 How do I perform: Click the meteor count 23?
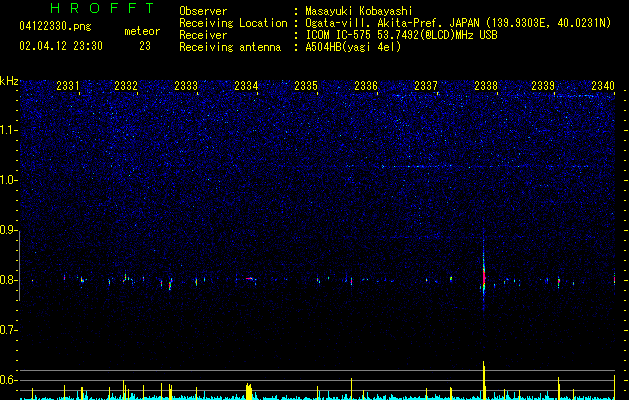(145, 46)
